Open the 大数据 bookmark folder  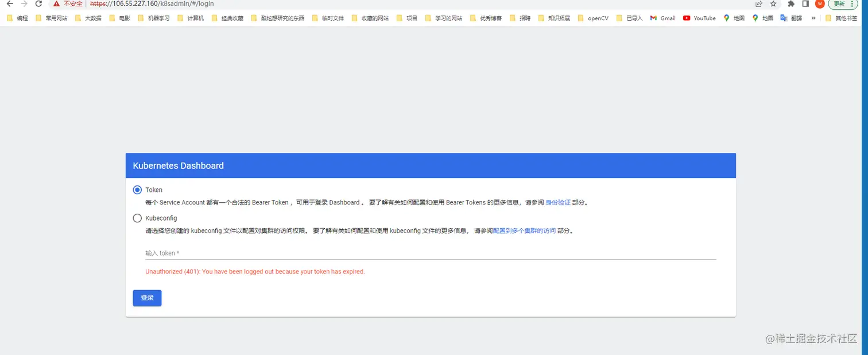(x=88, y=18)
